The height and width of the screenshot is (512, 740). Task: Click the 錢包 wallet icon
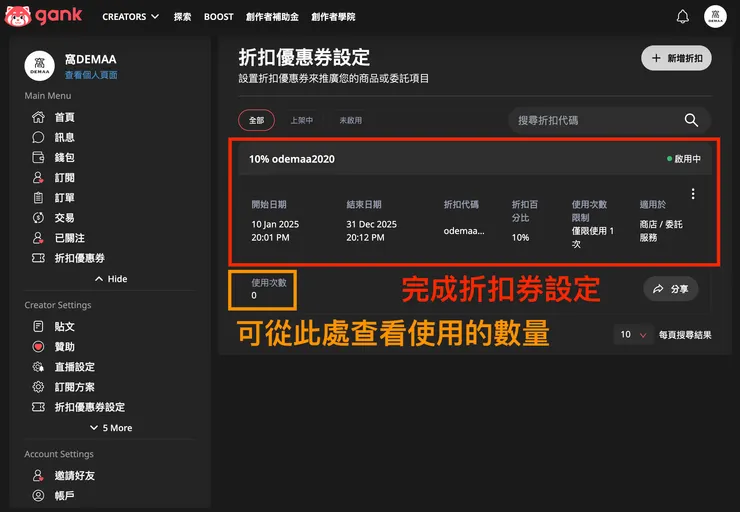pos(38,157)
